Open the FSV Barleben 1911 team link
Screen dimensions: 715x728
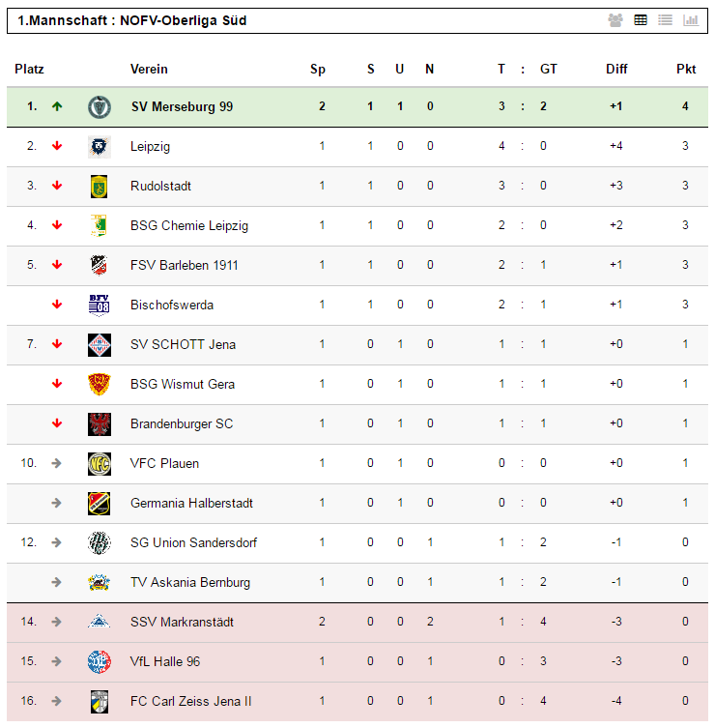point(185,265)
